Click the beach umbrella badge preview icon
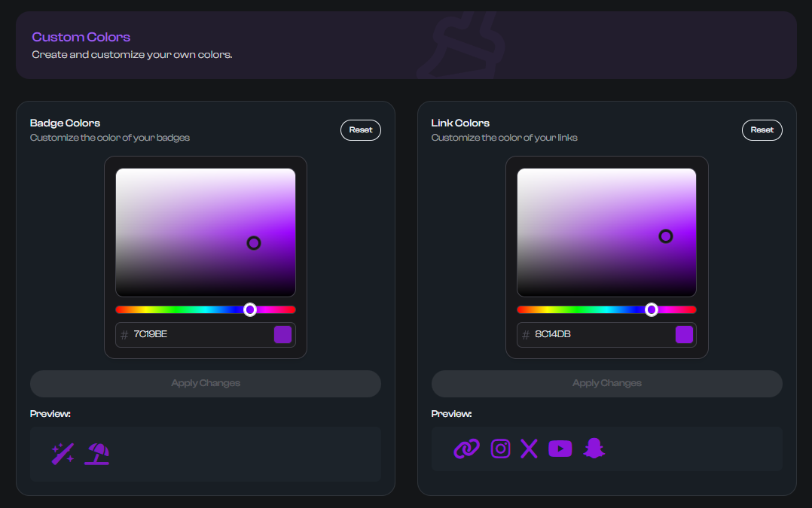This screenshot has width=812, height=508. click(x=97, y=454)
